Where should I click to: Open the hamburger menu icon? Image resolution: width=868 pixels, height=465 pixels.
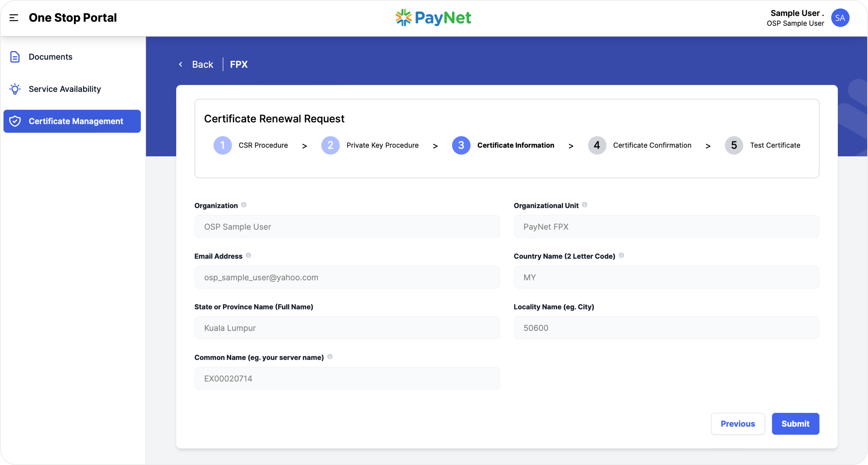pos(14,18)
